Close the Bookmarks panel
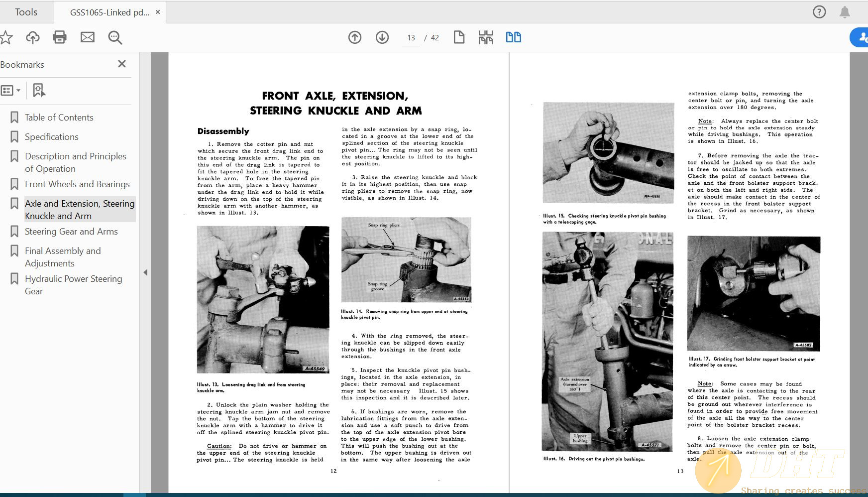The height and width of the screenshot is (497, 868). coord(122,64)
